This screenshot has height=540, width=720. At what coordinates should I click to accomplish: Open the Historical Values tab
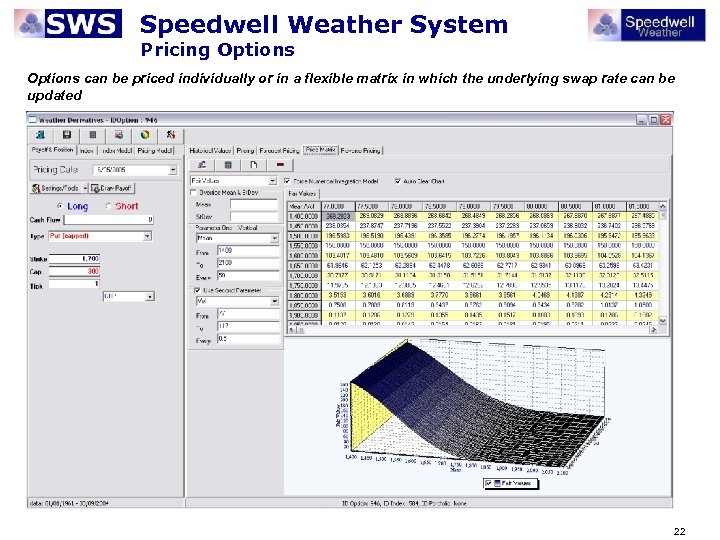210,151
